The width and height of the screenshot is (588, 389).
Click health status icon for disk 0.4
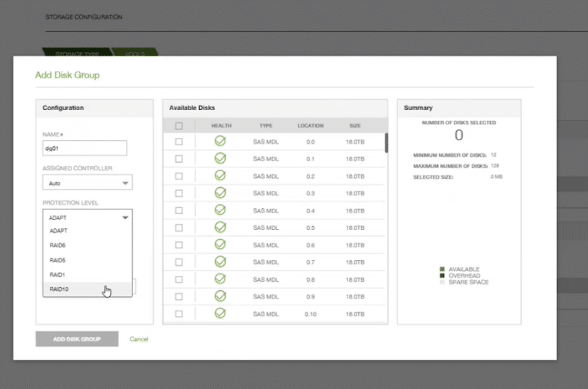click(x=220, y=210)
